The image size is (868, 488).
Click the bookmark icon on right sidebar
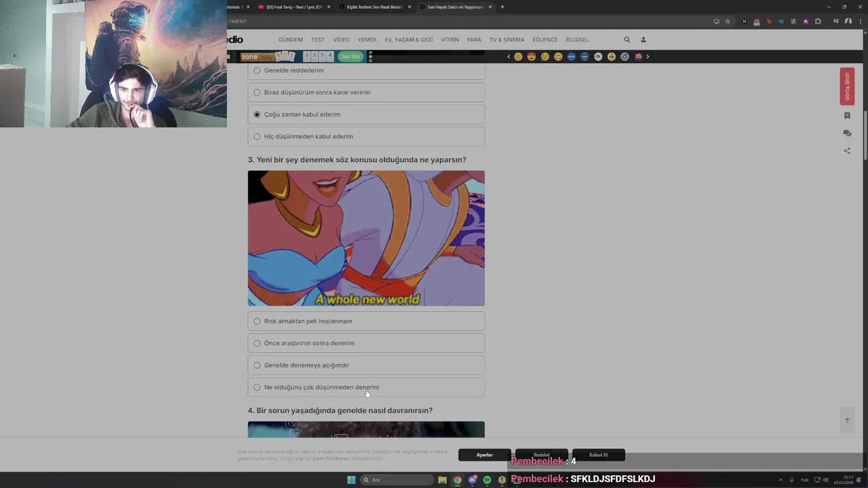point(847,116)
